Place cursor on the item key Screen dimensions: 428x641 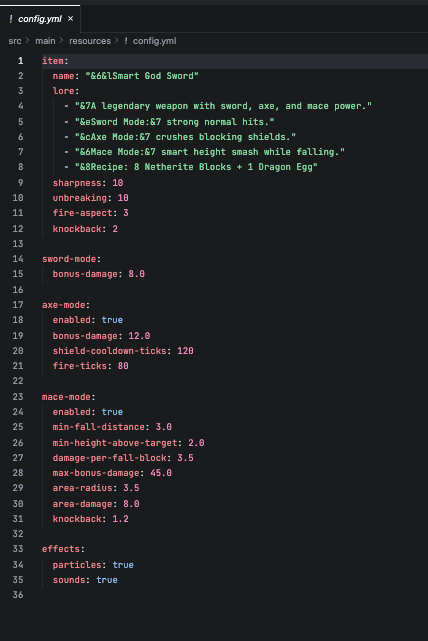(x=53, y=61)
